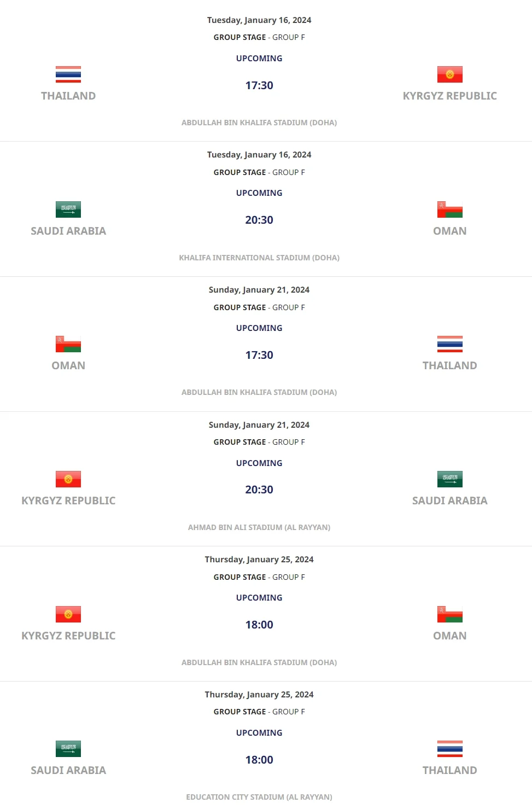Click Oman flag in Saudi Arabia vs Oman fixture
Screen dimensions: 532x809
coord(449,209)
